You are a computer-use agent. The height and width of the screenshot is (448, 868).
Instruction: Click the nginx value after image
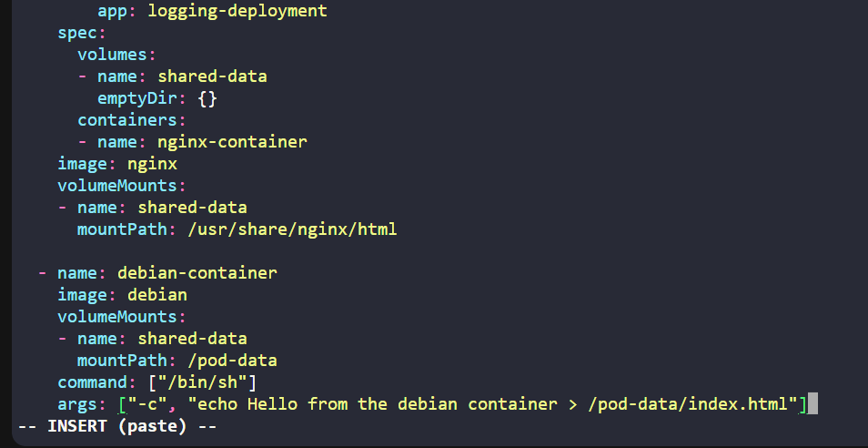tap(152, 164)
